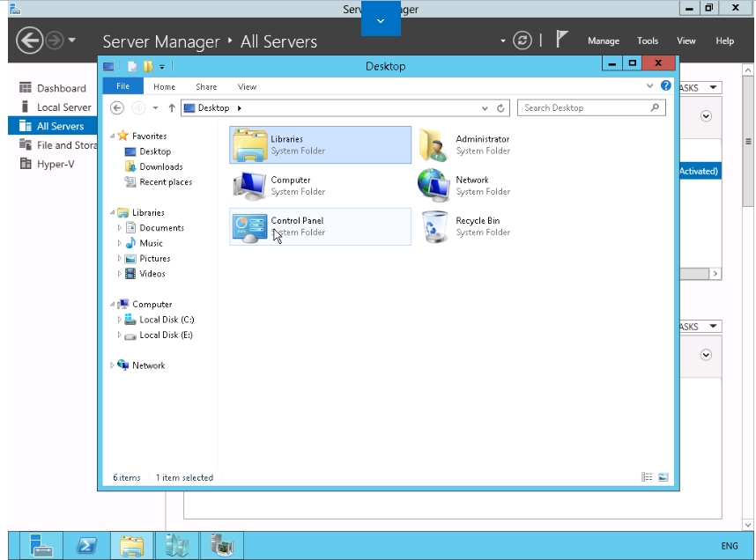Open Explorer help question mark icon
Screen dimensions: 756x560
pos(666,85)
